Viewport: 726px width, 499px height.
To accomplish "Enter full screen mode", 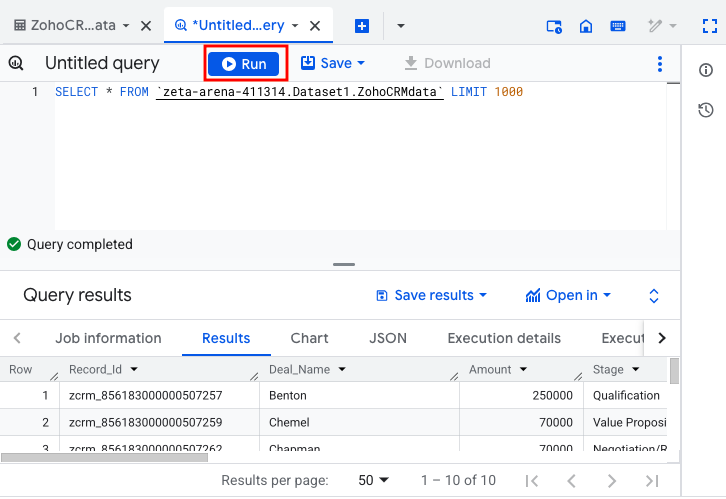I will coord(710,26).
